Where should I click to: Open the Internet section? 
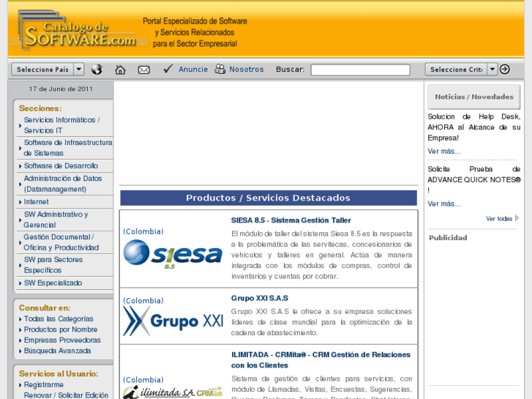(x=36, y=202)
